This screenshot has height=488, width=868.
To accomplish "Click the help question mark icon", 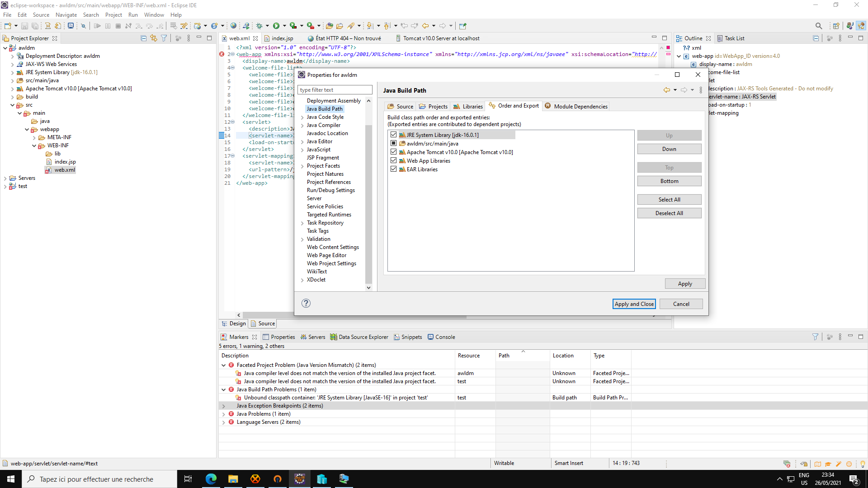I will (306, 303).
